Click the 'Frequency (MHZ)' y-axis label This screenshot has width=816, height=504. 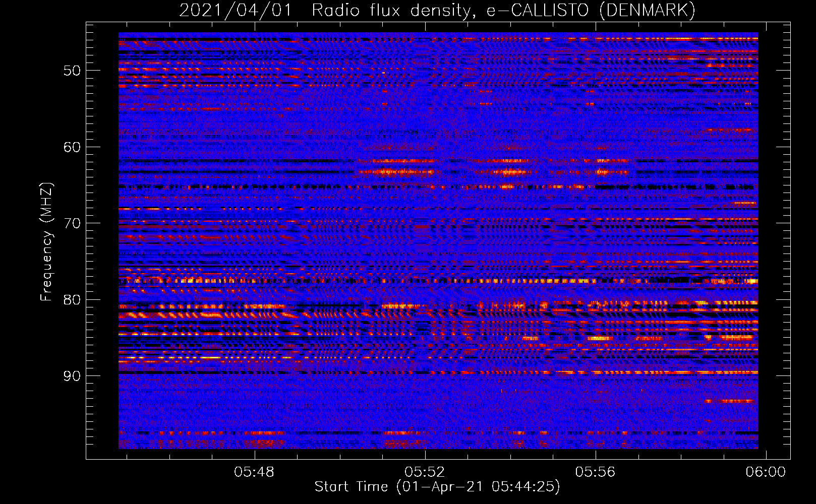point(46,242)
